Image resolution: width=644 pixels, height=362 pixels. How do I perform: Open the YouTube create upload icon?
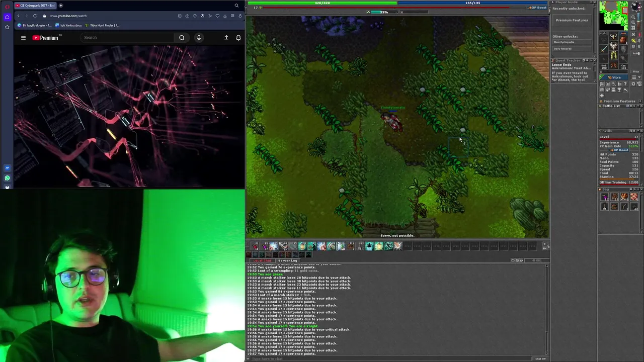(226, 38)
